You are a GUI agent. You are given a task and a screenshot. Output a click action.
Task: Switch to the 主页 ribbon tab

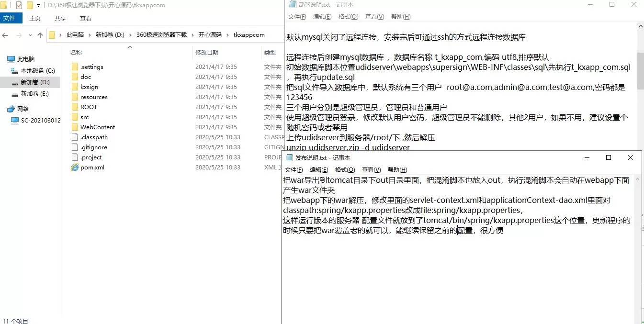(35, 18)
